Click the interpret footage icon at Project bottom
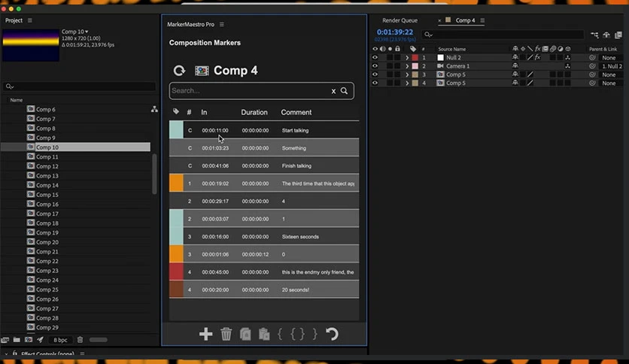Image resolution: width=629 pixels, height=364 pixels. coord(5,339)
